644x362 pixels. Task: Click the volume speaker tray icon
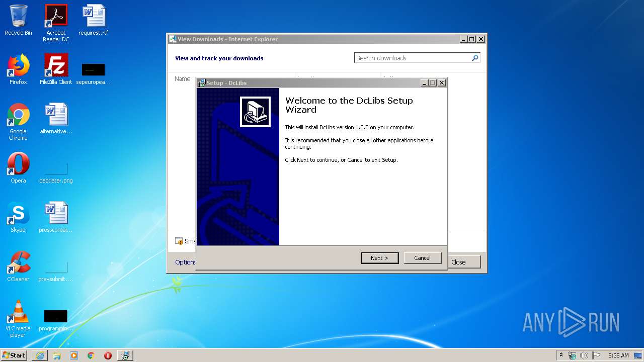coord(584,355)
